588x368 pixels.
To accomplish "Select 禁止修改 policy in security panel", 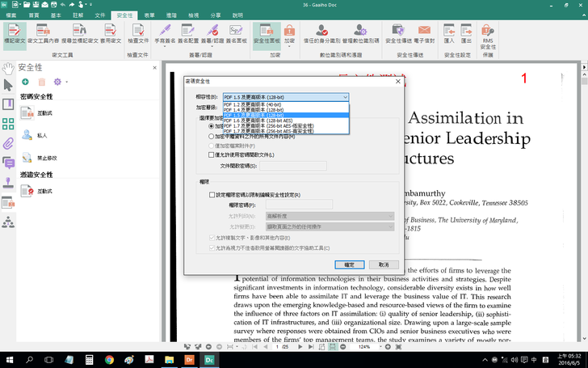I will [46, 158].
